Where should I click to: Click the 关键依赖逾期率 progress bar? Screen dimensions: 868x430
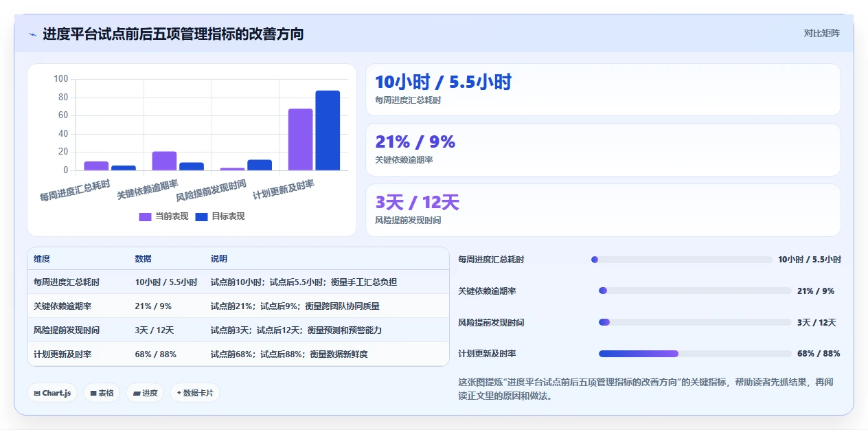(695, 291)
